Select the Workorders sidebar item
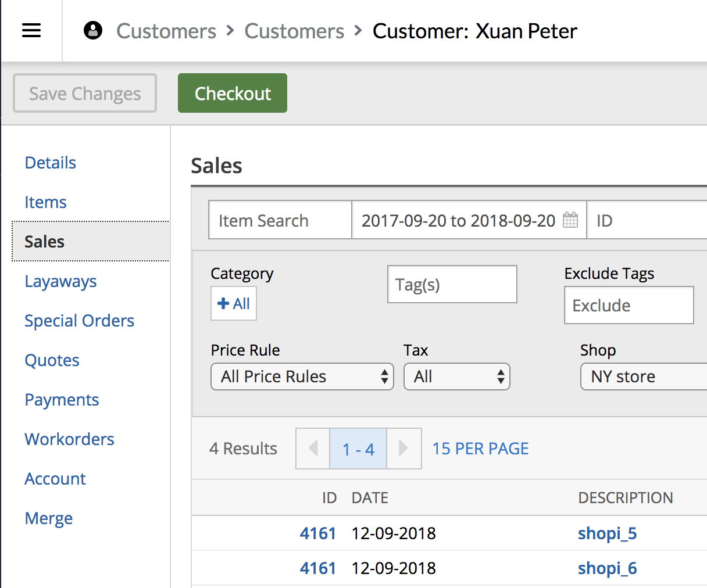The width and height of the screenshot is (707, 588). point(69,439)
